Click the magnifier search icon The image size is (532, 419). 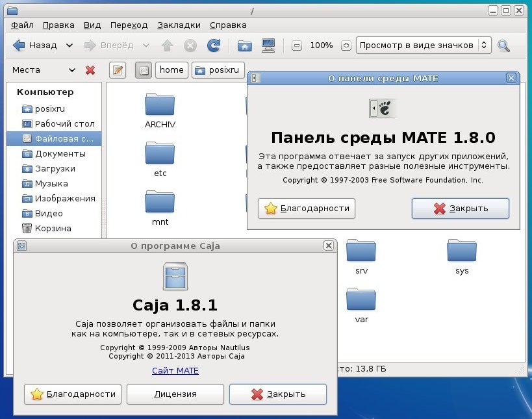503,45
